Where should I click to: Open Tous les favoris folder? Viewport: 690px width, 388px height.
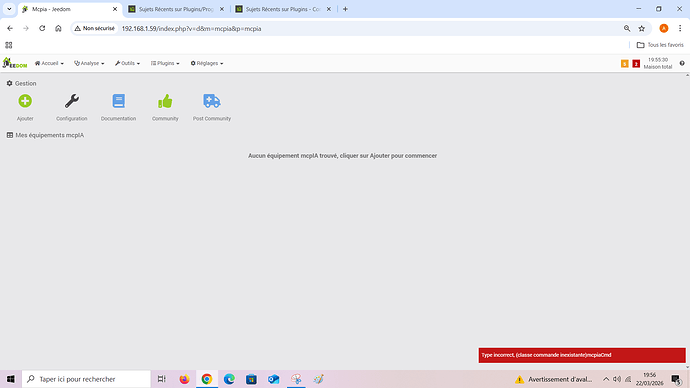click(x=660, y=45)
